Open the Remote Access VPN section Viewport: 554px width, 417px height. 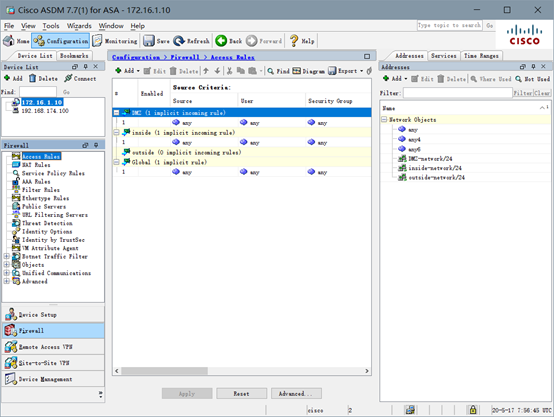click(53, 347)
